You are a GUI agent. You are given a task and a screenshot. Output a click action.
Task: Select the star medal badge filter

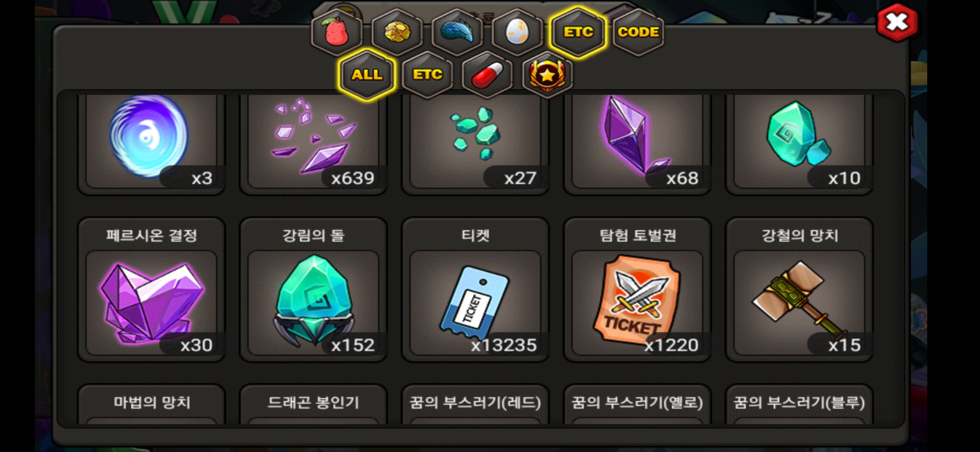(547, 75)
